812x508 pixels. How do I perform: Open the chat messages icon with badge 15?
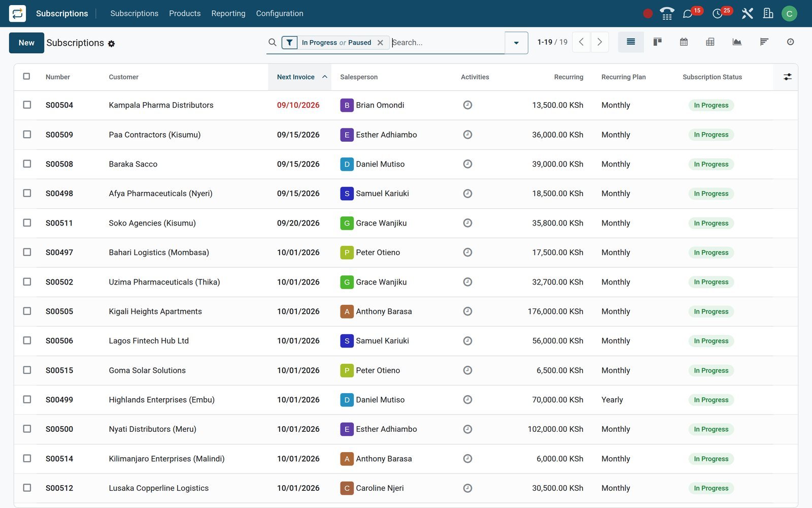click(688, 14)
